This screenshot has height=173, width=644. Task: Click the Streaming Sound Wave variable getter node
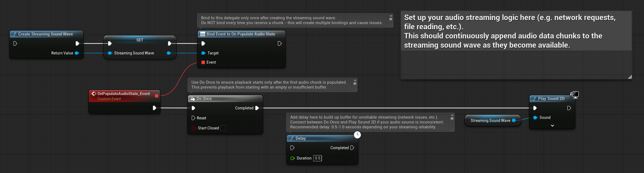click(490, 120)
